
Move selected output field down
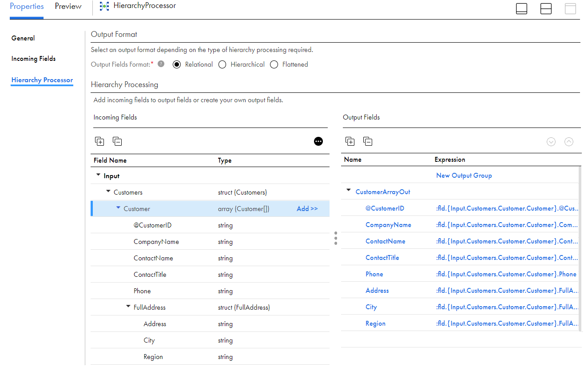[x=551, y=142]
